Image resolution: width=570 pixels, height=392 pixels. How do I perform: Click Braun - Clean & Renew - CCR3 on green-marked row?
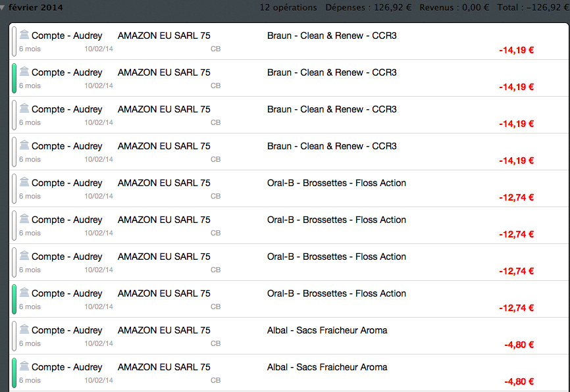tap(332, 72)
